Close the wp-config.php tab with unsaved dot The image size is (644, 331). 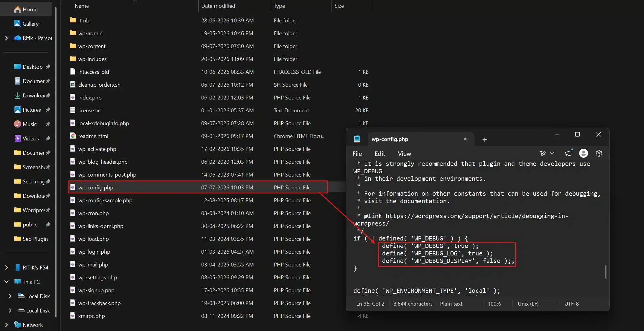click(x=465, y=139)
